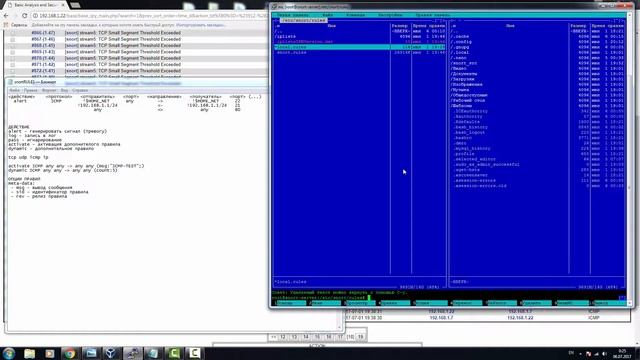This screenshot has height=360, width=640.
Task: Click the 5 Копия function key button
Action: pyautogui.click(x=430, y=303)
